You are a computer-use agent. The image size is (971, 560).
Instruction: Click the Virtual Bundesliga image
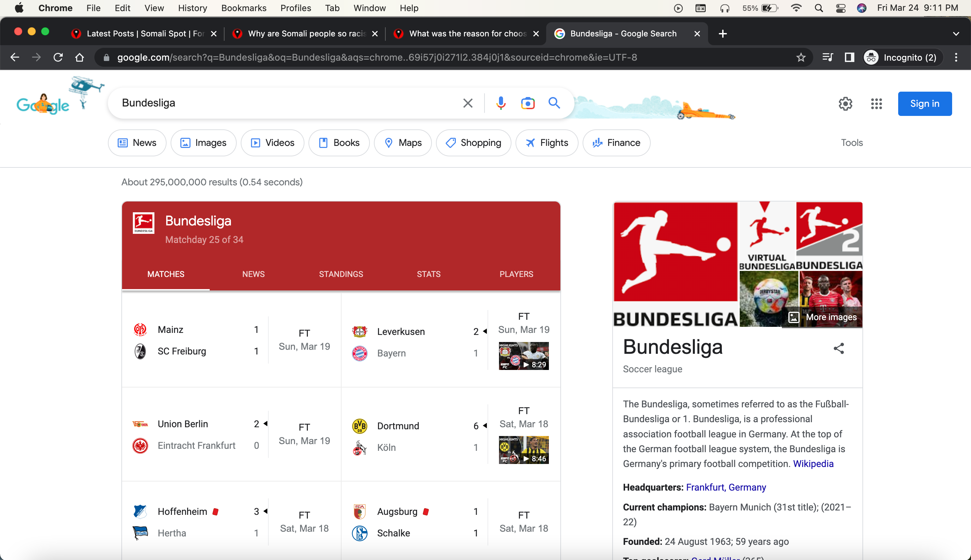point(767,236)
